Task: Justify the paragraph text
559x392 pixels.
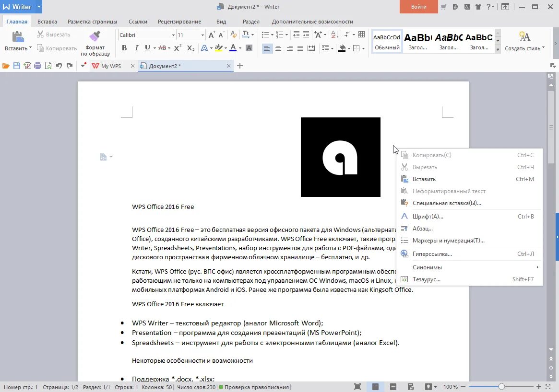Action: point(300,48)
